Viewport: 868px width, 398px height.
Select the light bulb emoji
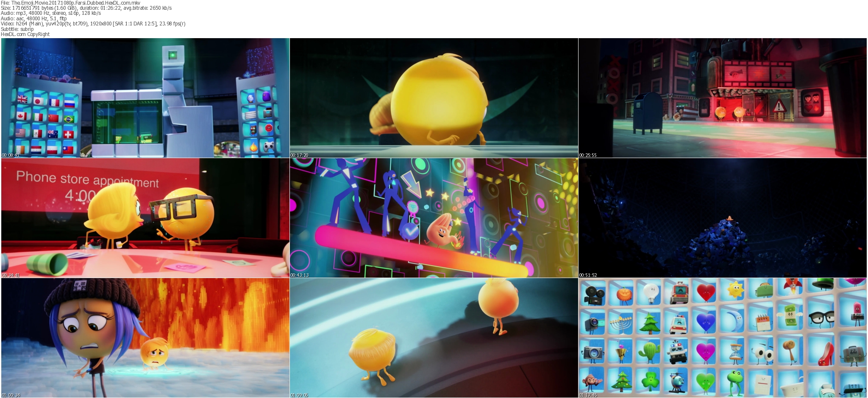tap(649, 292)
